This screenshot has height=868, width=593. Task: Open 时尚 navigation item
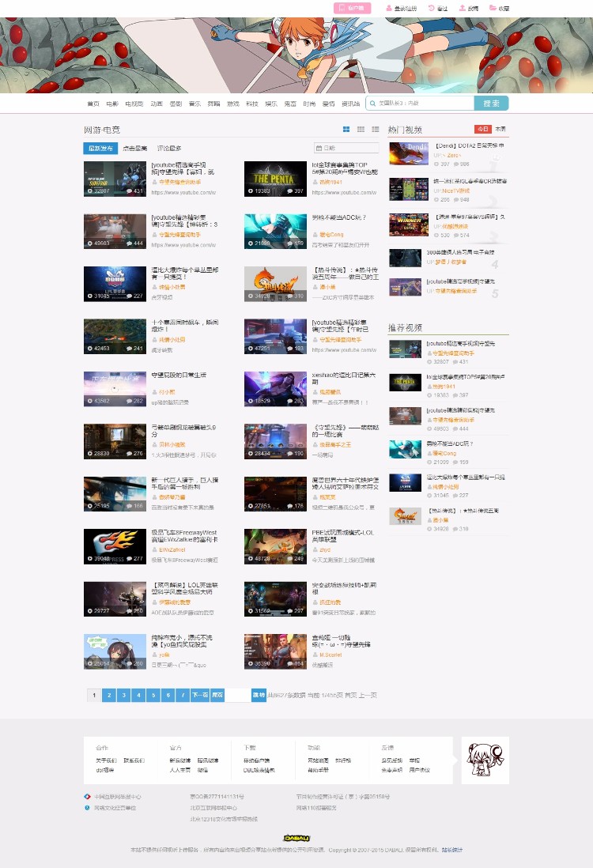point(309,104)
